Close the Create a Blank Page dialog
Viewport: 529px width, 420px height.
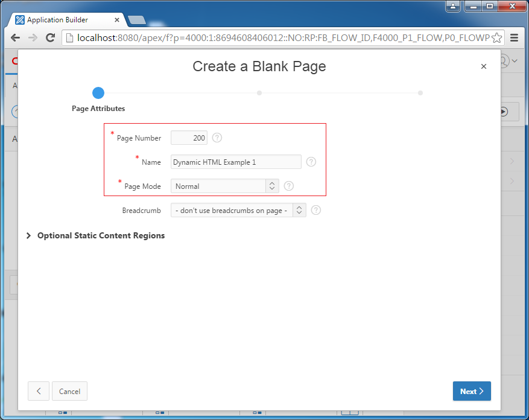pyautogui.click(x=483, y=66)
